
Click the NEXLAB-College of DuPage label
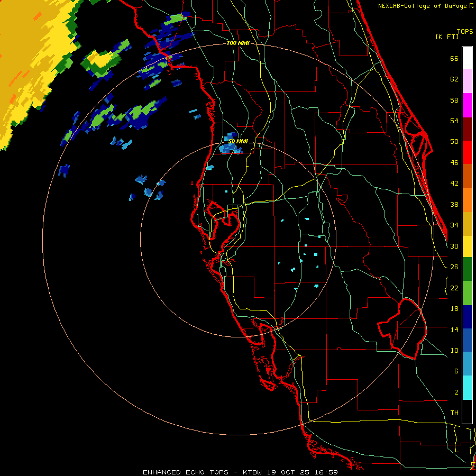425,6
